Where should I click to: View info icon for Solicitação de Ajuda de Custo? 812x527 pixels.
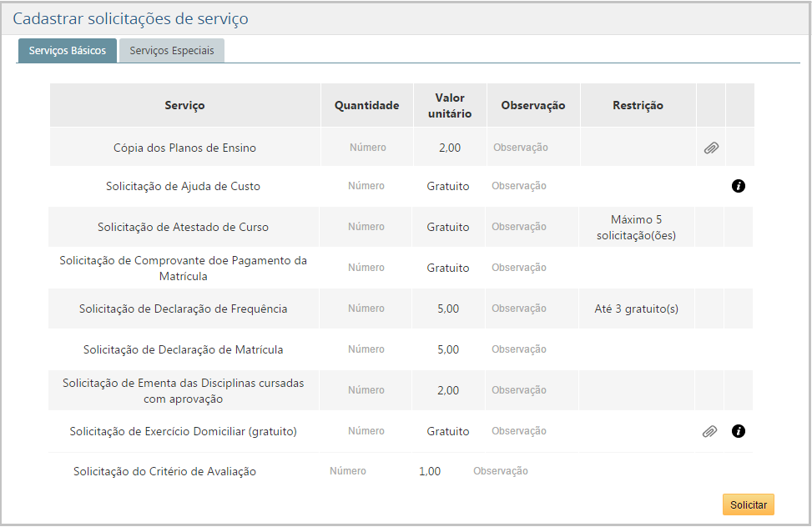739,186
